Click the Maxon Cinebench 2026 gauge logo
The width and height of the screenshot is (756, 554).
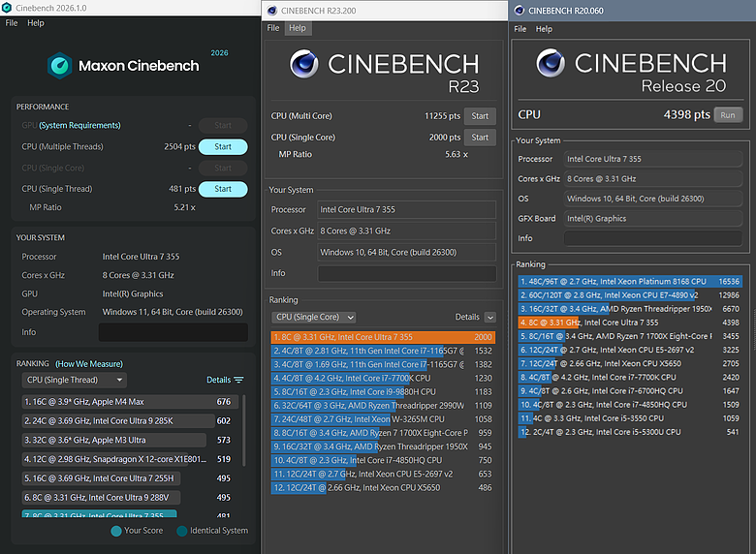coord(60,66)
